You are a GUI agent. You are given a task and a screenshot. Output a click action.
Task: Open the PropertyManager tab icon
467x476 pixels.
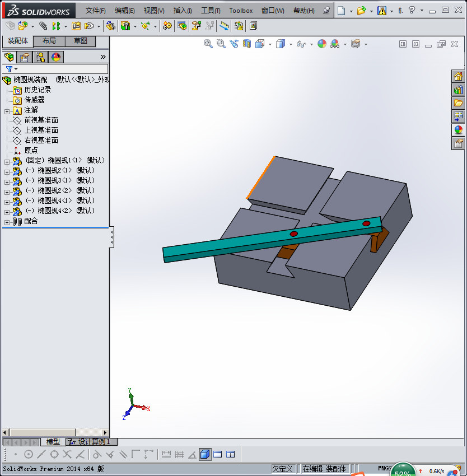[x=24, y=57]
